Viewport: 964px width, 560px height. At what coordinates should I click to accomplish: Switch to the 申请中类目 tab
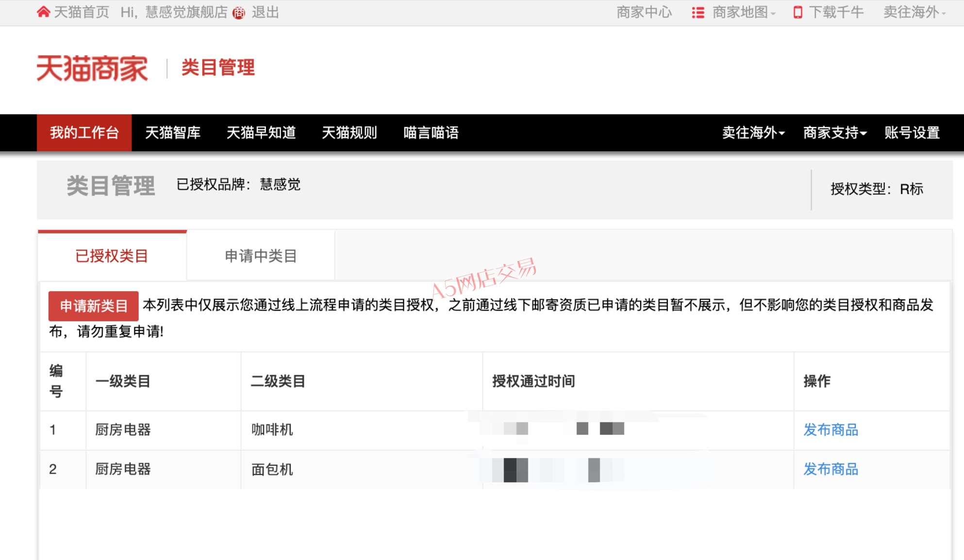click(261, 256)
